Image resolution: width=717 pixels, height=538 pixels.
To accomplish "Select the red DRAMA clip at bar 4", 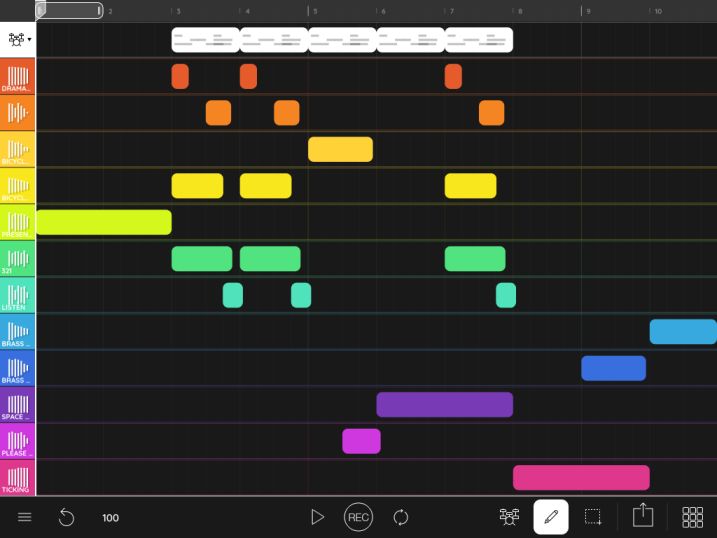I will (248, 76).
